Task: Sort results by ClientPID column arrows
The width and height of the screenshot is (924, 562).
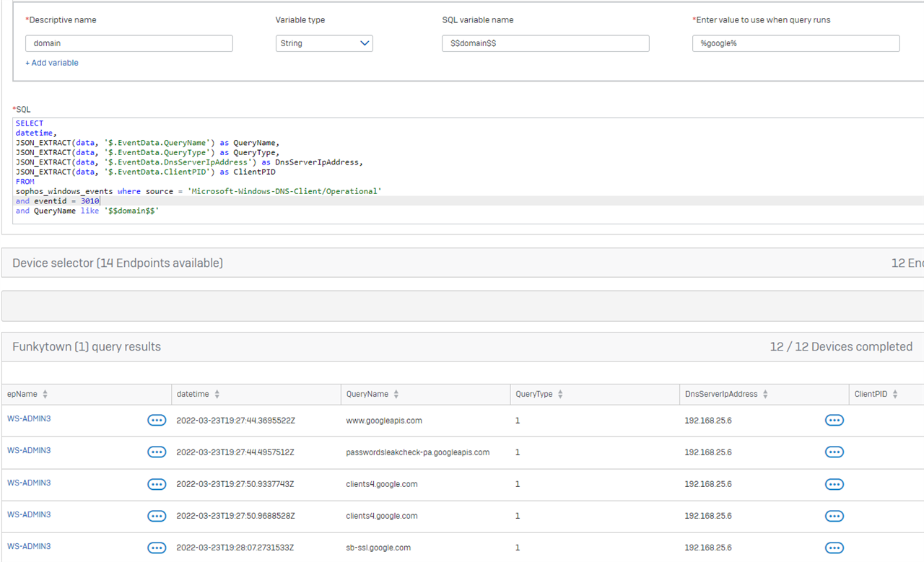Action: coord(895,395)
